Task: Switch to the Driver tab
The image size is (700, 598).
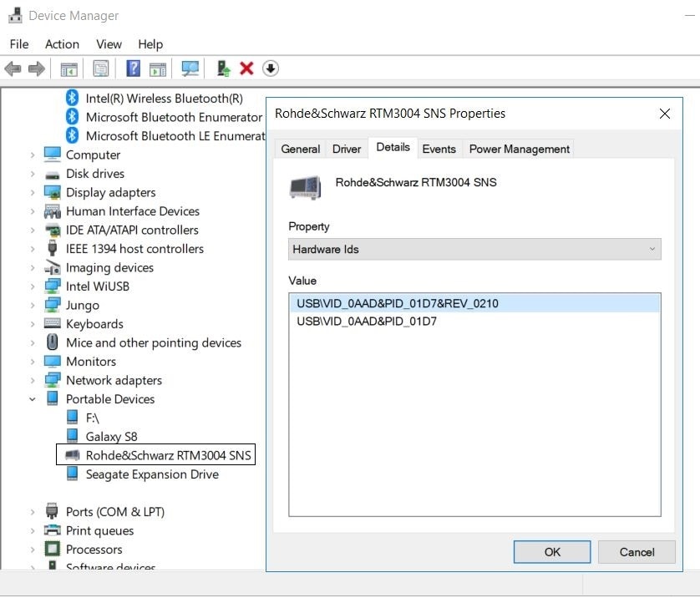Action: click(347, 149)
